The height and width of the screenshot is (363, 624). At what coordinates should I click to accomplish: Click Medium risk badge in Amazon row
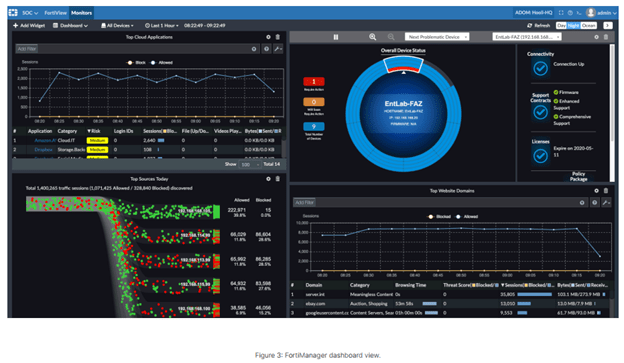97,140
